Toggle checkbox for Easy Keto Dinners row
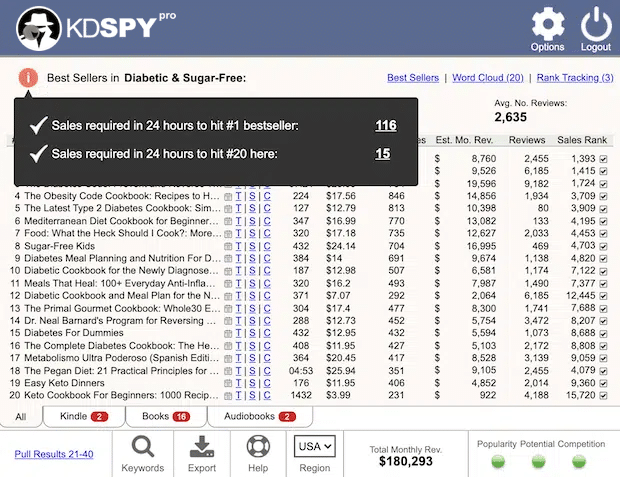The width and height of the screenshot is (620, 477). tap(603, 383)
